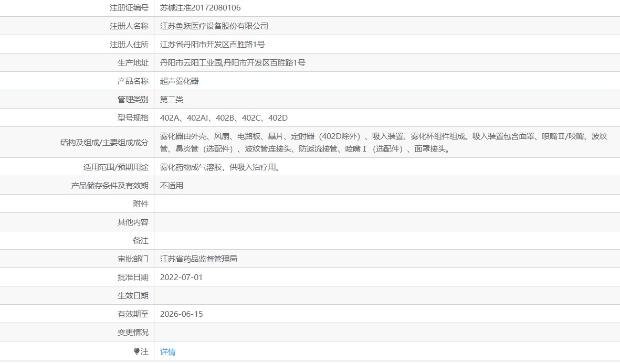
Task: Click the 生效日期 row label
Action: 133,296
